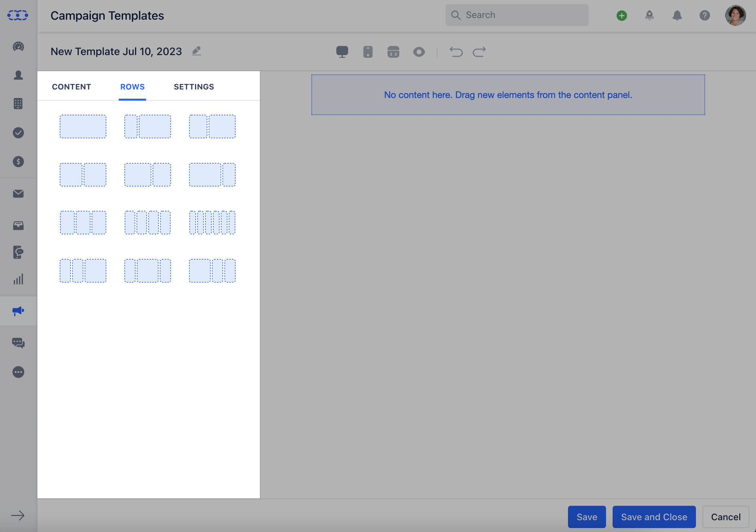Open the Help question-mark menu

click(x=704, y=15)
